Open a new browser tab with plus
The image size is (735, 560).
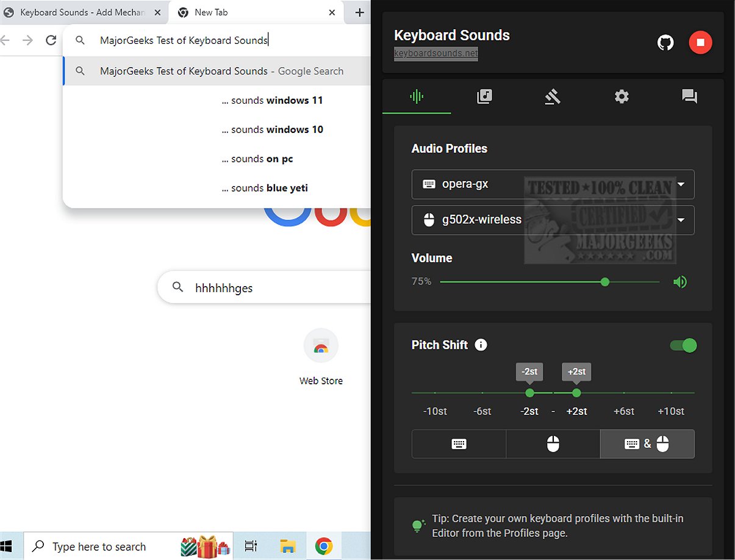click(x=359, y=12)
